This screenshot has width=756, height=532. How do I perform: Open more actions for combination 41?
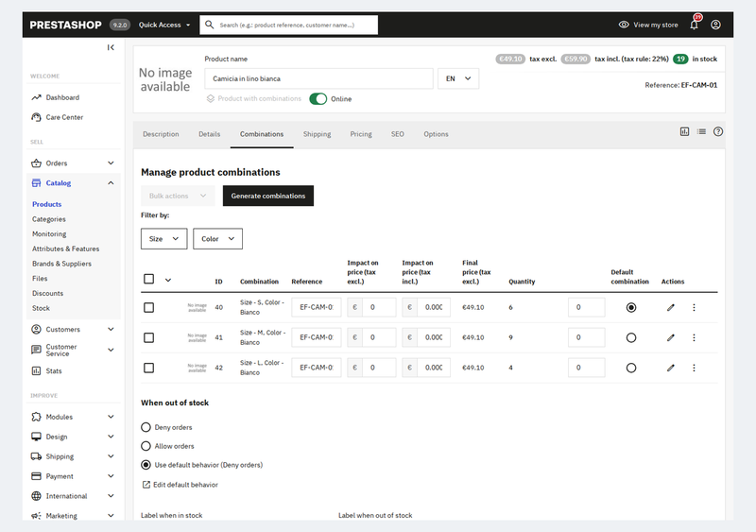694,337
